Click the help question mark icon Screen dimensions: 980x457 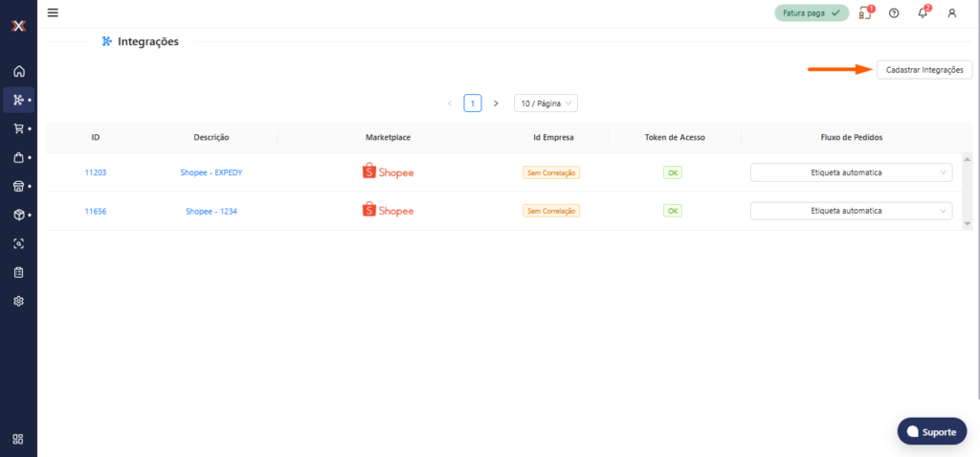click(894, 13)
